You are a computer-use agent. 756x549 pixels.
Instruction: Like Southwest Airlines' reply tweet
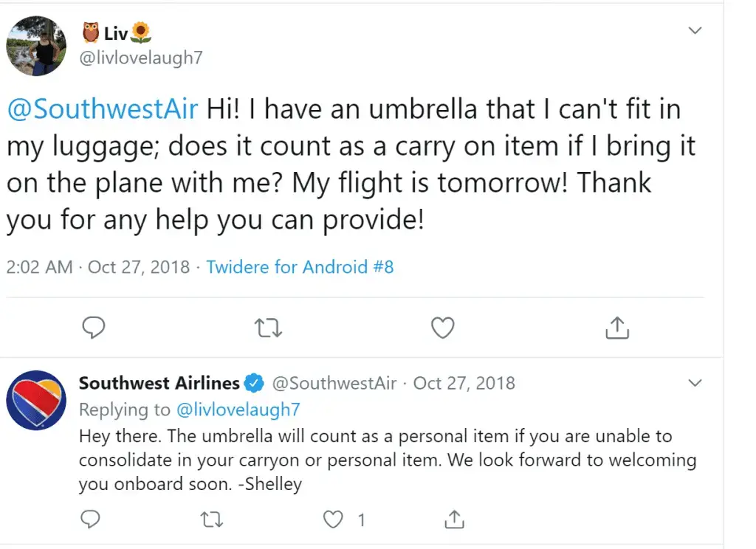click(x=333, y=519)
